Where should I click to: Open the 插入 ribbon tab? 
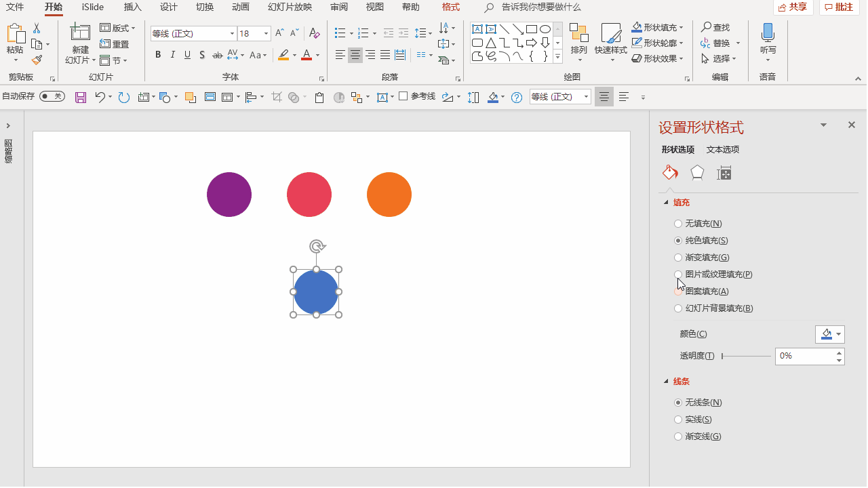tap(133, 7)
